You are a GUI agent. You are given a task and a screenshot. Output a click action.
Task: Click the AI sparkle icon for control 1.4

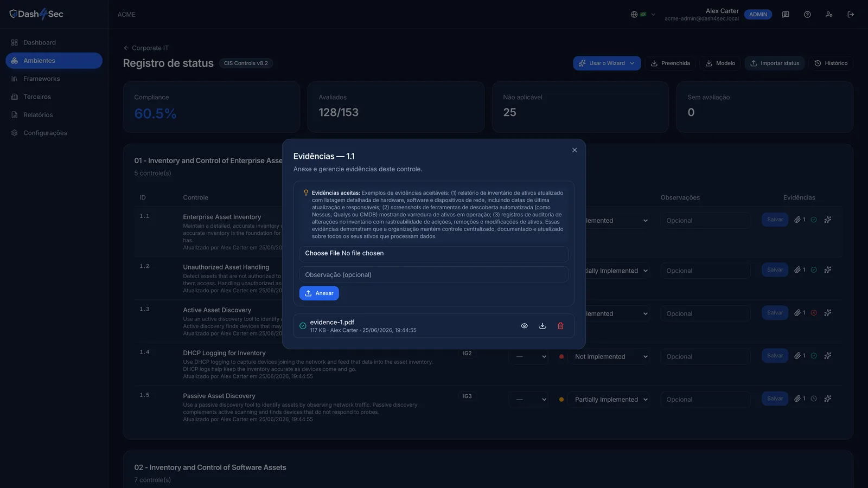tap(828, 356)
